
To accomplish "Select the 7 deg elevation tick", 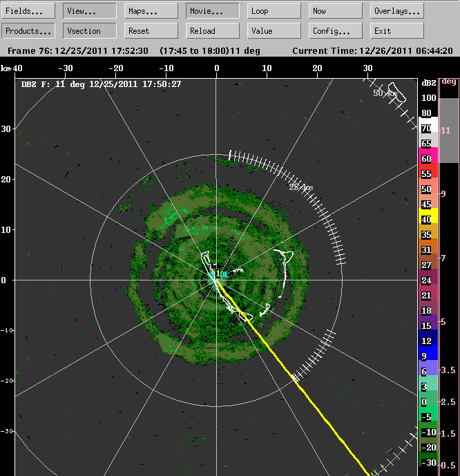I will coord(443,258).
